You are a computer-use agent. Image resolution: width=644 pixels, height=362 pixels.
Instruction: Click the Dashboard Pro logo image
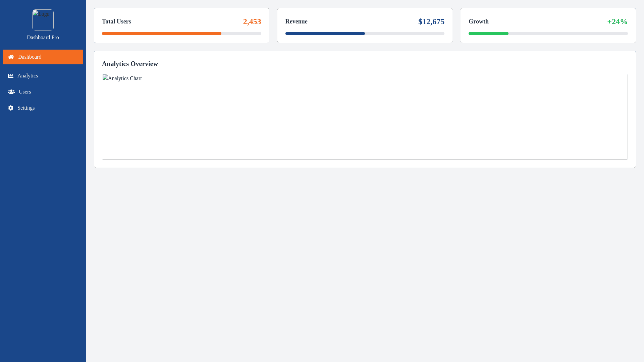click(x=43, y=20)
